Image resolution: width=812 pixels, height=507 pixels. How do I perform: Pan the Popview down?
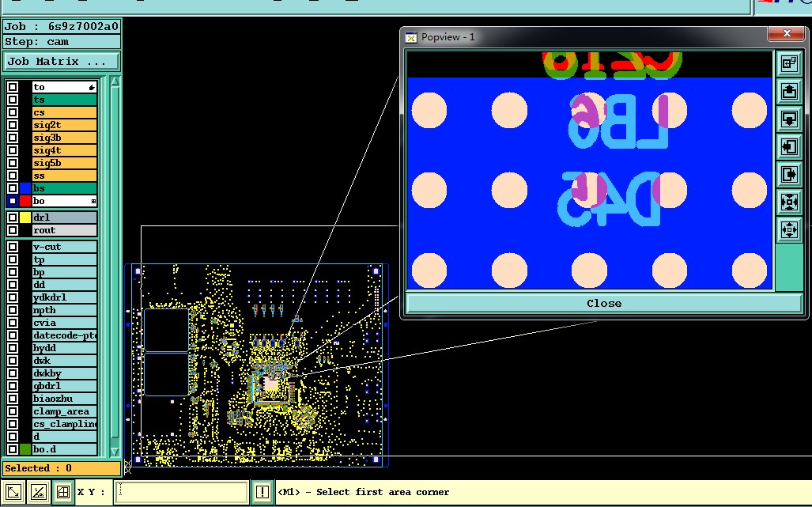click(789, 119)
